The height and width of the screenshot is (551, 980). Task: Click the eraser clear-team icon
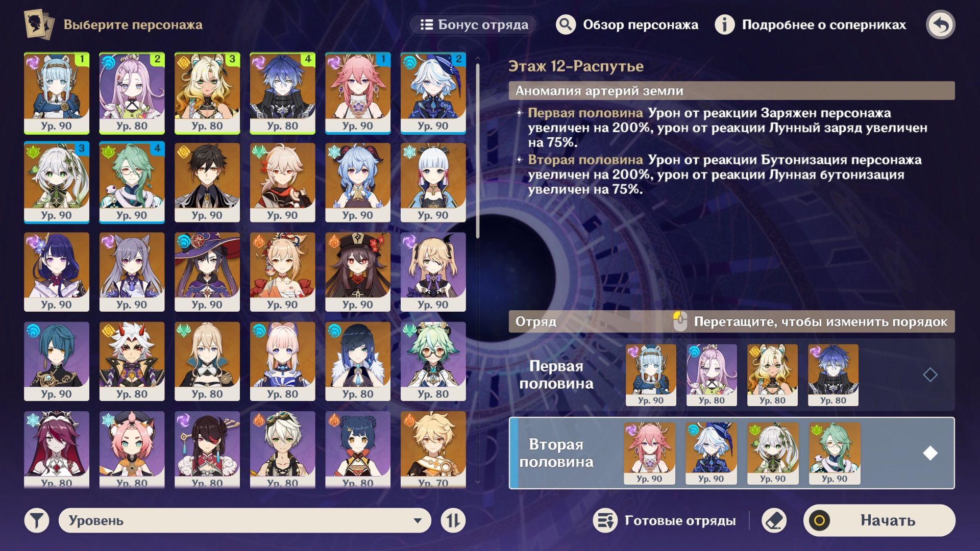click(774, 520)
